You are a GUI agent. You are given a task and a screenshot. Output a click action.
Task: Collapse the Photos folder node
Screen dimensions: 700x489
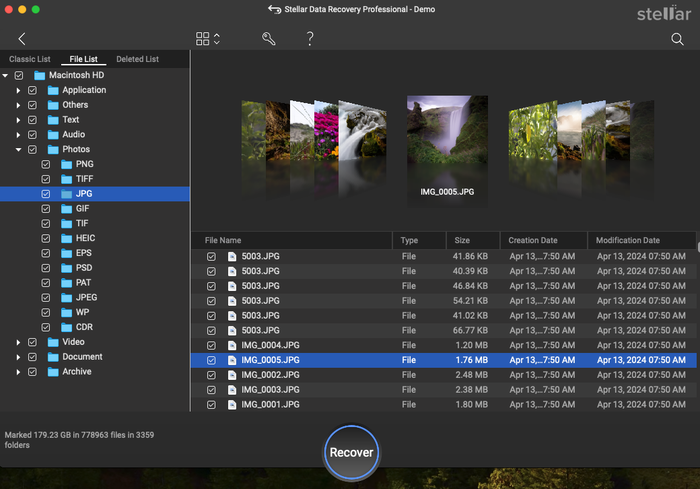18,150
